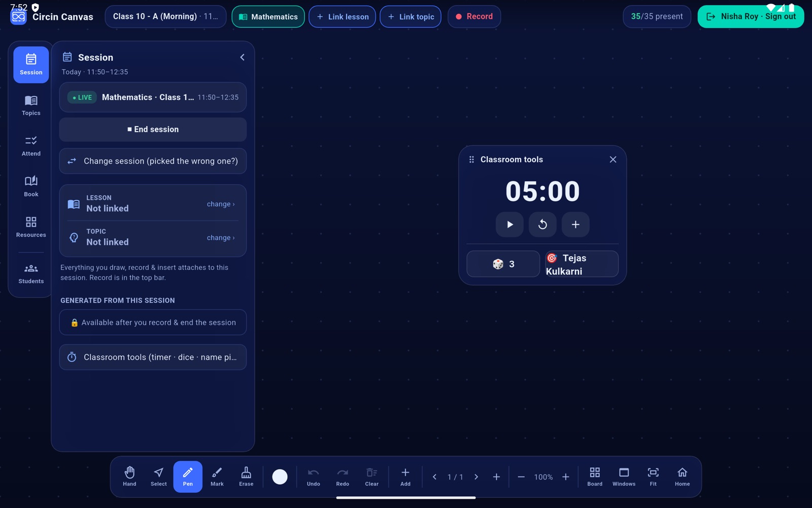The width and height of the screenshot is (812, 508).
Task: Undo the last stroke
Action: pyautogui.click(x=314, y=477)
